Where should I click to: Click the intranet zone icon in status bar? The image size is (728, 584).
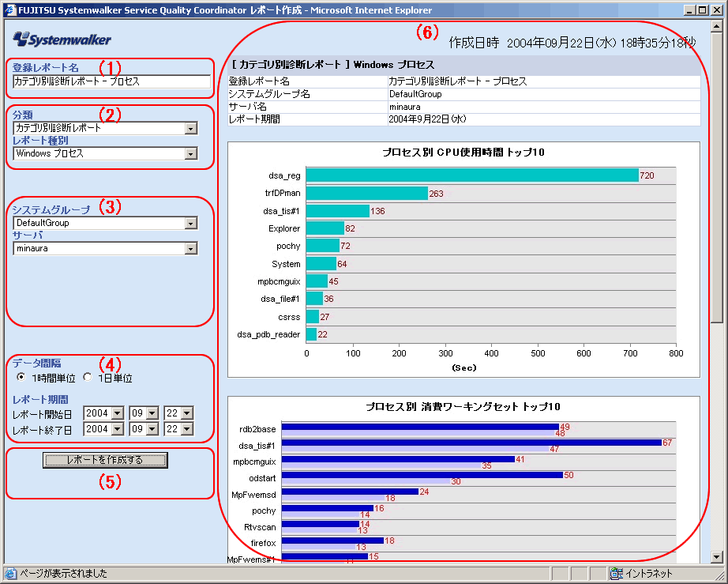616,573
